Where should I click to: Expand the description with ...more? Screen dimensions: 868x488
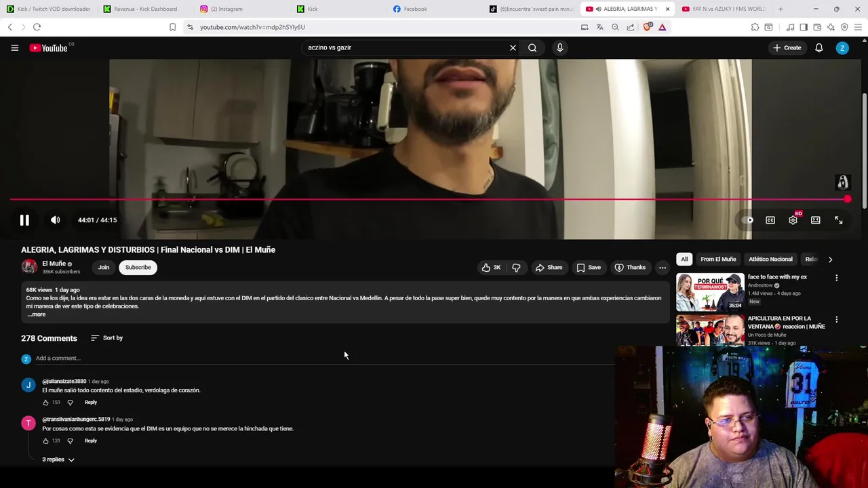pyautogui.click(x=37, y=314)
